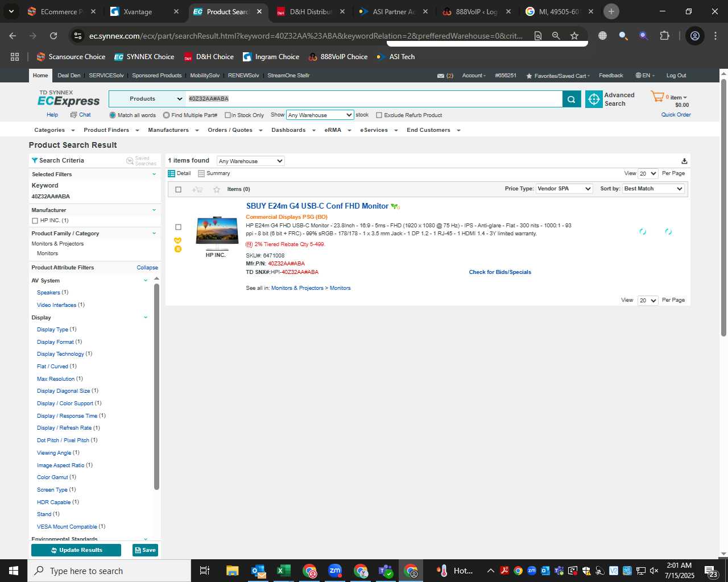Collapse the Selected Filters section

pyautogui.click(x=154, y=174)
